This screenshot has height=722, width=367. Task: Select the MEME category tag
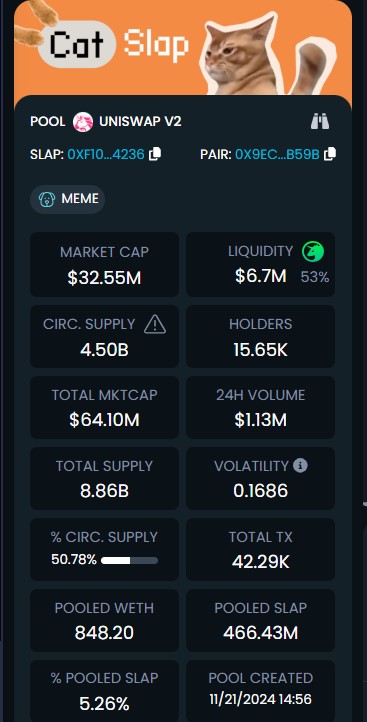(x=68, y=199)
